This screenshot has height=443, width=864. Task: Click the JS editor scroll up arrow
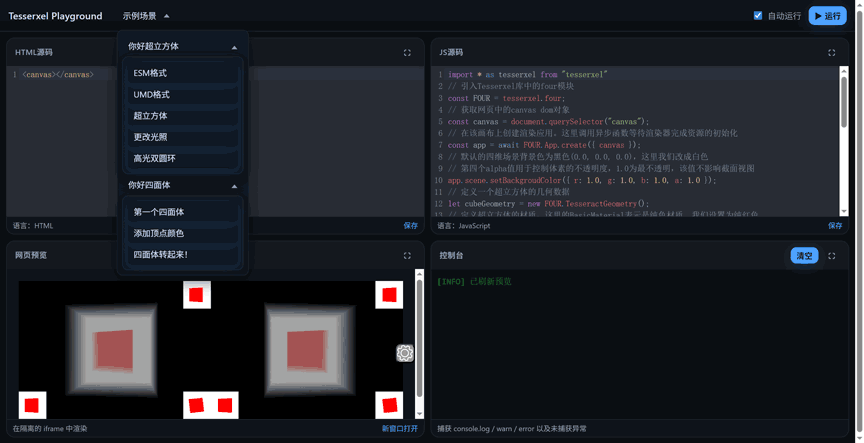(x=844, y=71)
